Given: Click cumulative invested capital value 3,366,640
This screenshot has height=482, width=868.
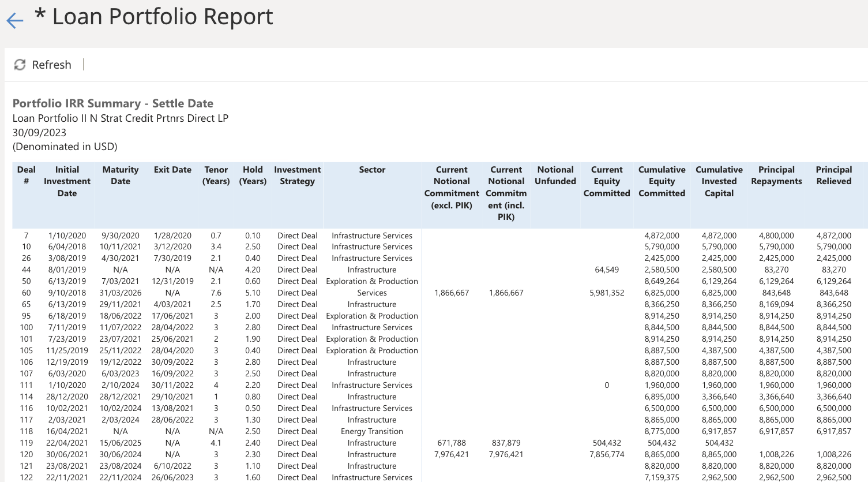Looking at the screenshot, I should (719, 397).
